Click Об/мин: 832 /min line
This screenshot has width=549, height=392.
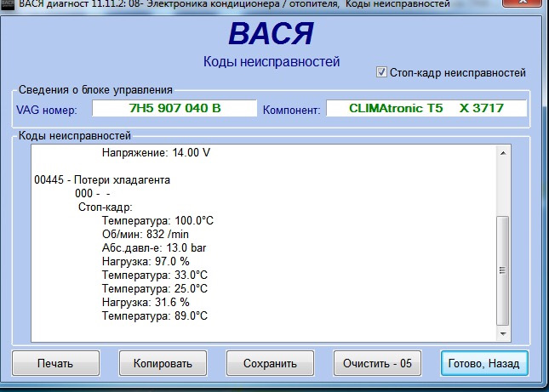(146, 235)
